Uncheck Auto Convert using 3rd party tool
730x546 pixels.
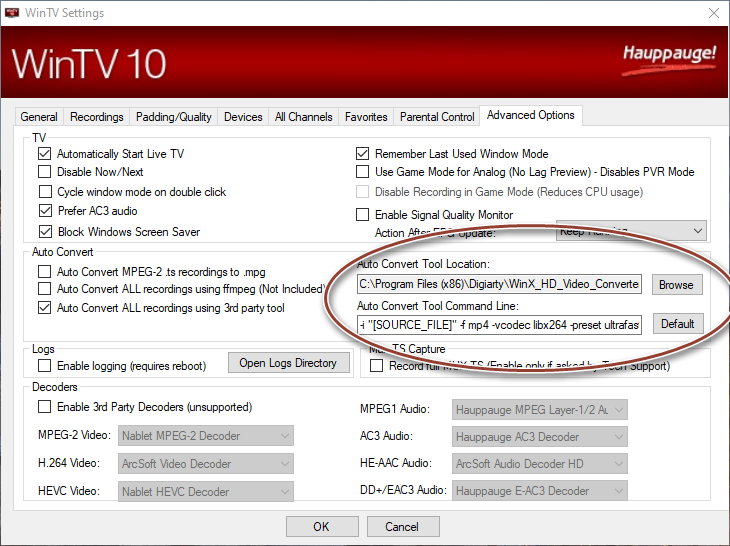coord(45,308)
